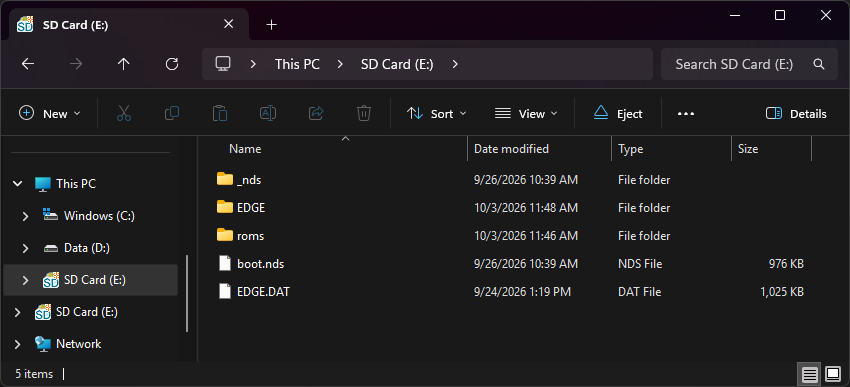Collapse the This PC tree node
Screen dimensions: 850x387
18,184
